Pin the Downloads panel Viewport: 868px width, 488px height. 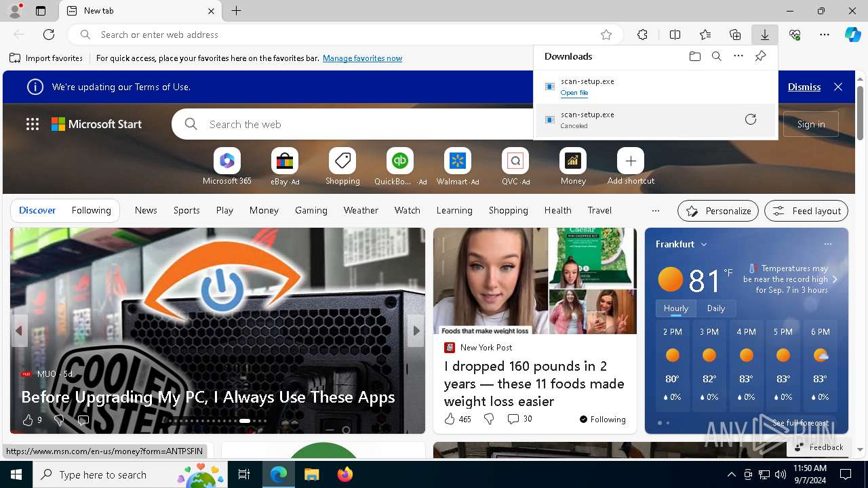coord(760,56)
